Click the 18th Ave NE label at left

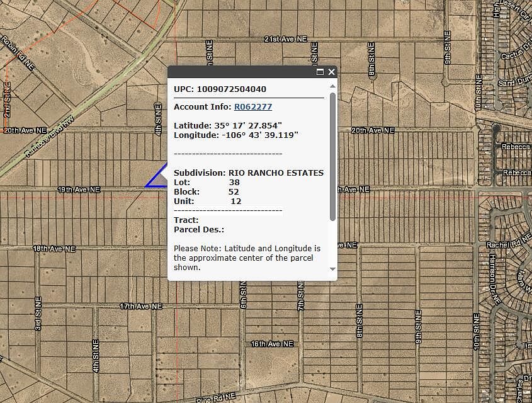[54, 249]
